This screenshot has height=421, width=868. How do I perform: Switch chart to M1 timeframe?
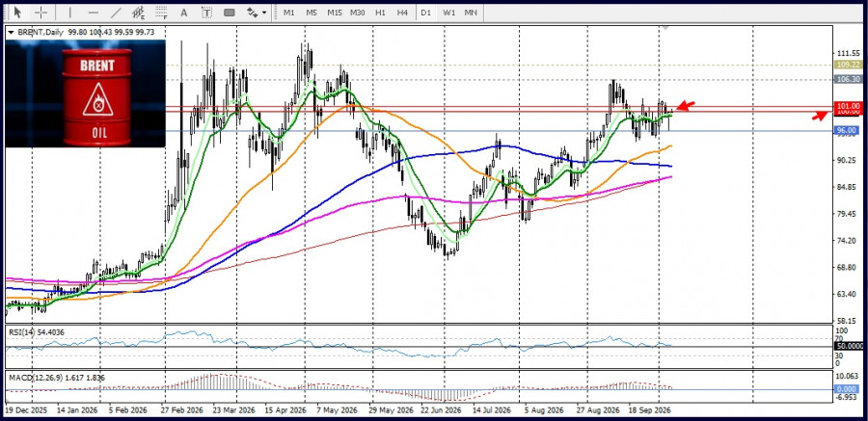click(x=289, y=13)
